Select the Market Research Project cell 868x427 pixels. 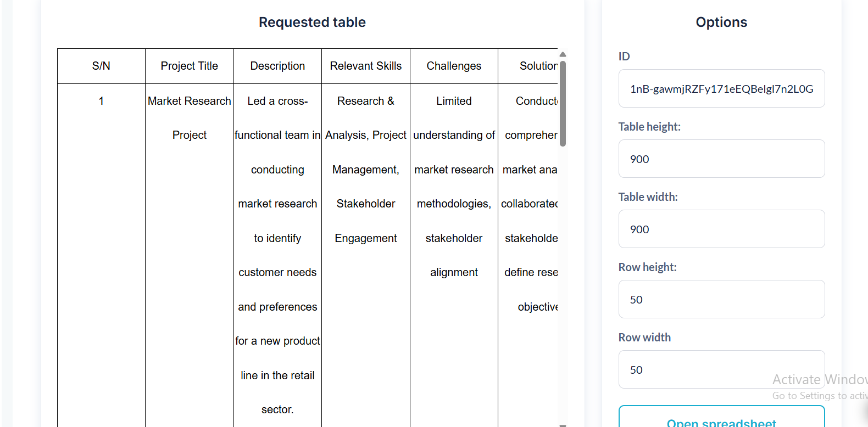190,118
